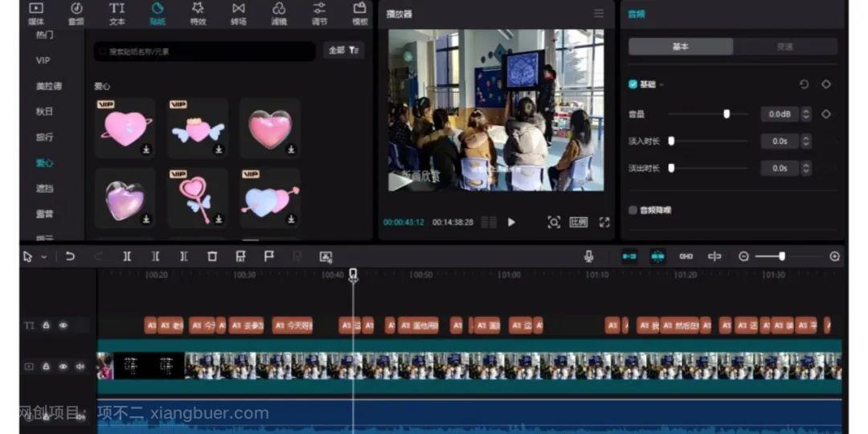Click the reset icon beside 基础

pos(804,84)
